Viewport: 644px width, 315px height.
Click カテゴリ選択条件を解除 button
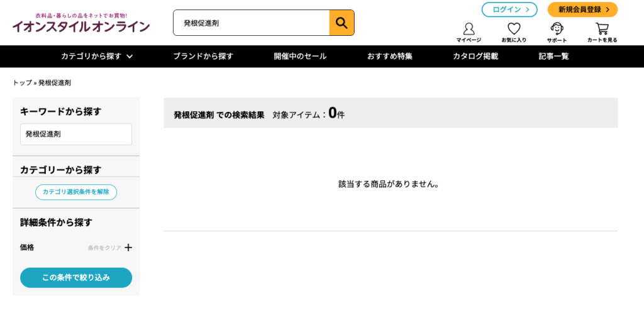tap(76, 192)
